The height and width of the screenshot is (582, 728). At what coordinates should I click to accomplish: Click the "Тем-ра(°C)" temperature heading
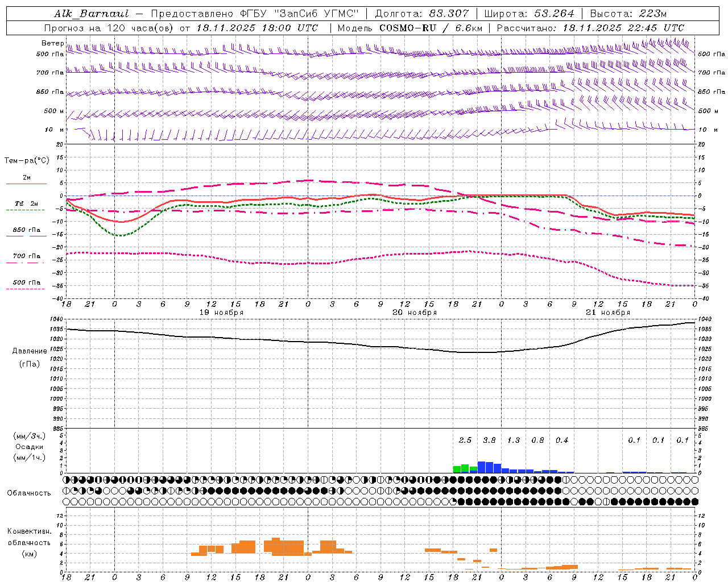[27, 161]
